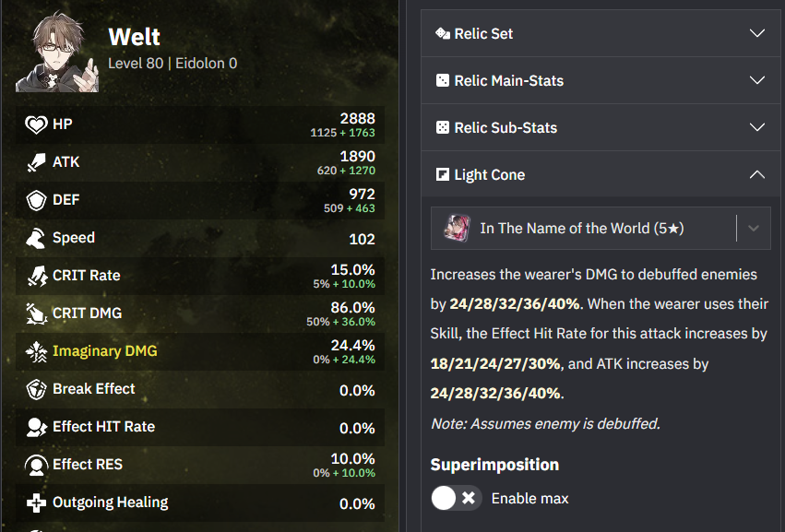Click the Effect RES stat icon

36,465
